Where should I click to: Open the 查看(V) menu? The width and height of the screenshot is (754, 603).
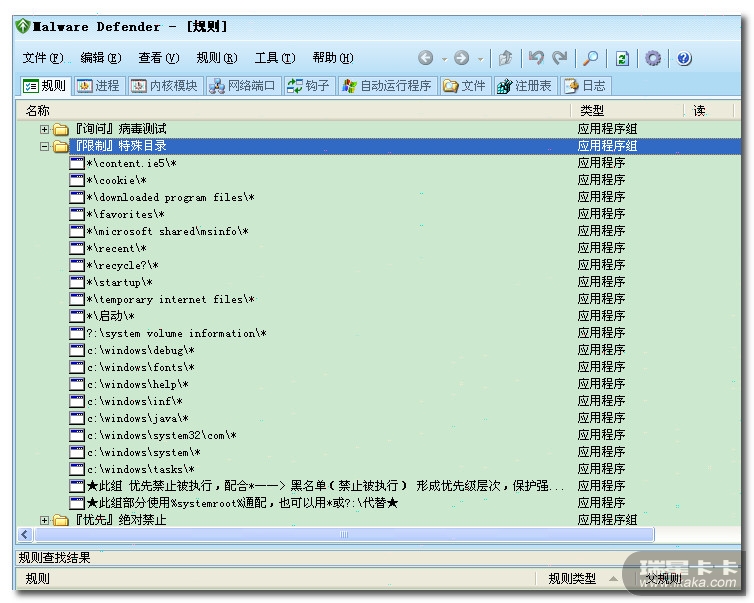pos(159,58)
